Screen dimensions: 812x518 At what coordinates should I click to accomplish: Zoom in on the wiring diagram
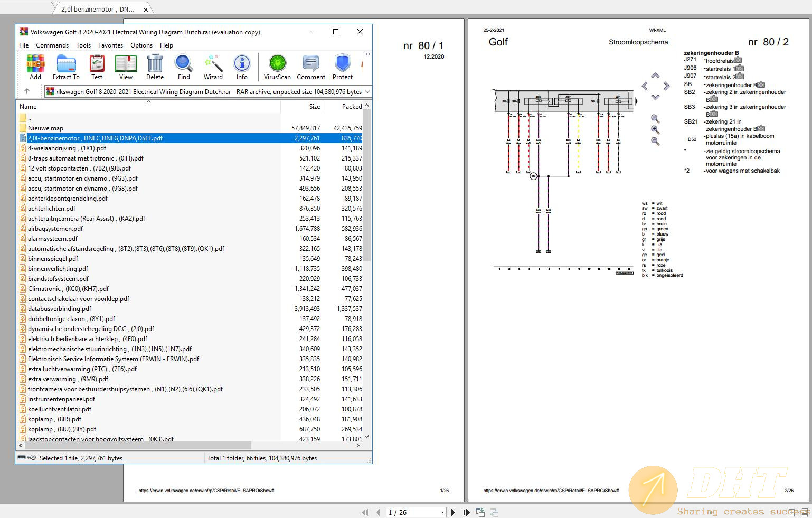(x=655, y=130)
